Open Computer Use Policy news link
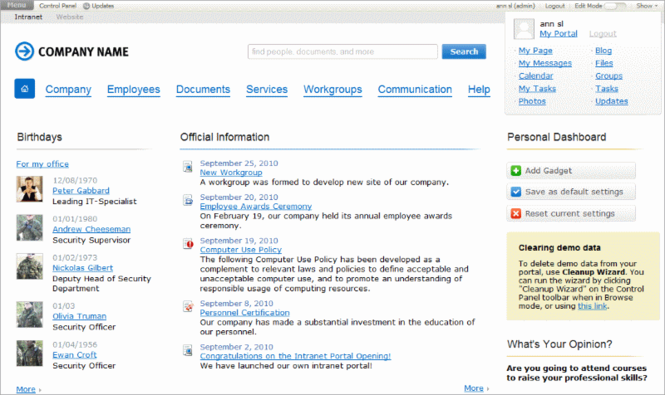 [240, 250]
